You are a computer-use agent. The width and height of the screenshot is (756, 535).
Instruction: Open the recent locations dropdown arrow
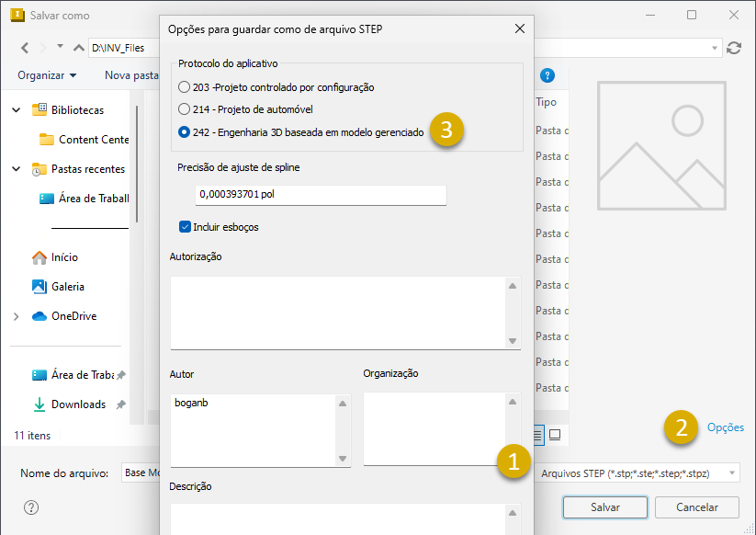[x=60, y=47]
